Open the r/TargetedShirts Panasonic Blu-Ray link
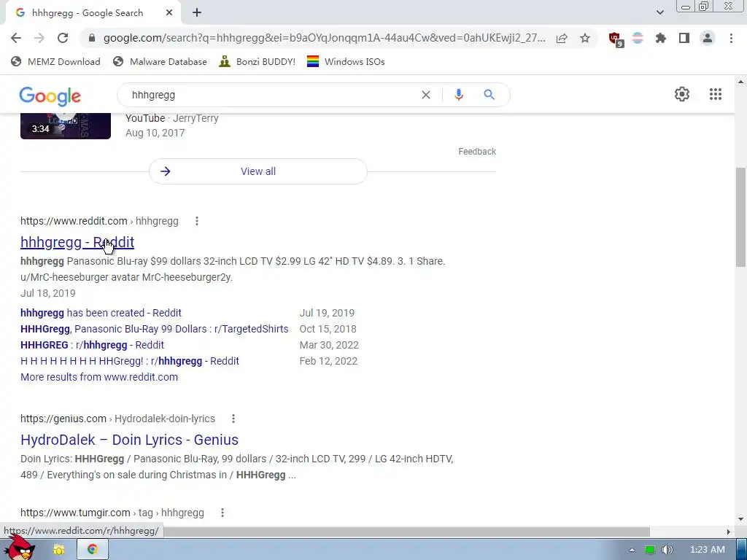Screen dimensions: 747x560 pos(155,329)
